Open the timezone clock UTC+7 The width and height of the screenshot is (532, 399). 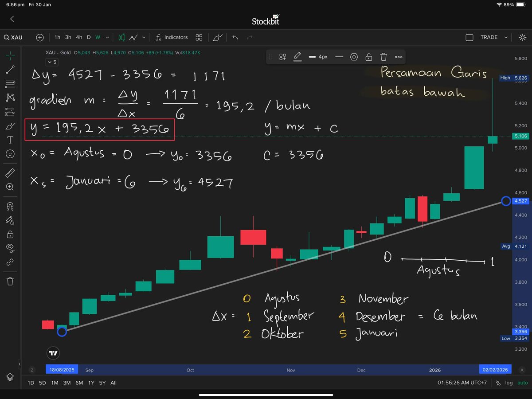click(x=462, y=383)
